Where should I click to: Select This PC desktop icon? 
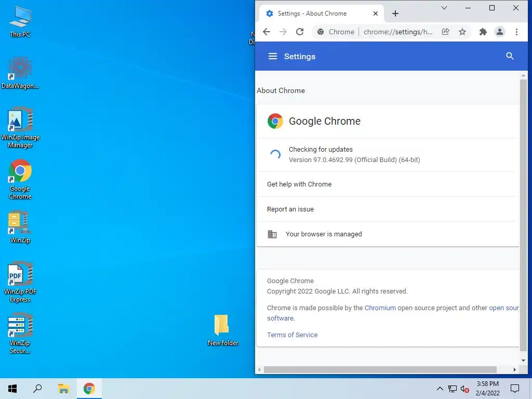pos(20,21)
